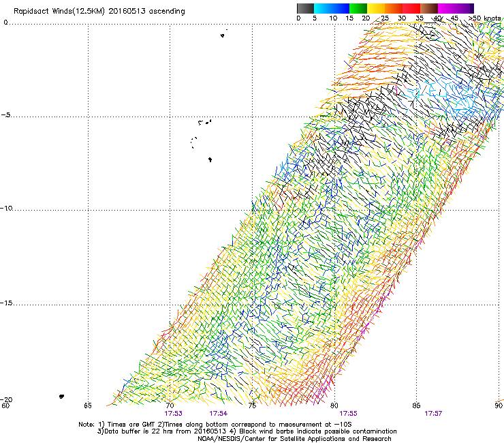Click the '-5' latitude axis label

pyautogui.click(x=5, y=115)
